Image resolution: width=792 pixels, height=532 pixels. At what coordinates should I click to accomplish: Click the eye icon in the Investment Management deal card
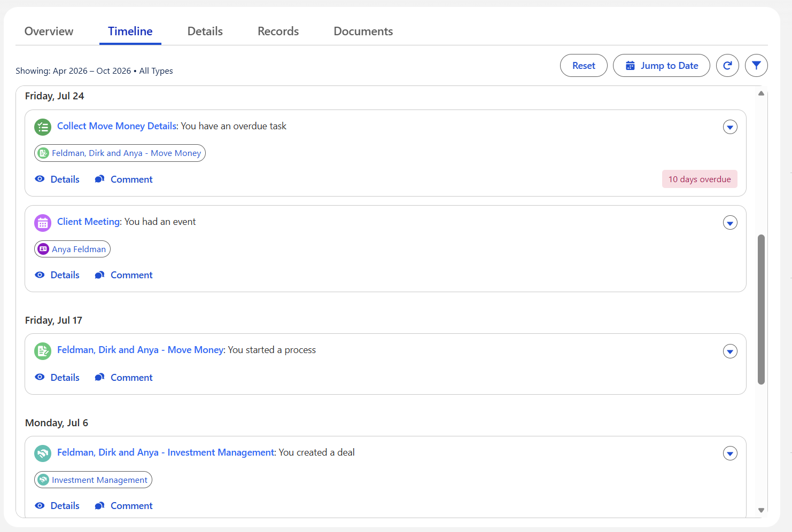click(x=40, y=505)
